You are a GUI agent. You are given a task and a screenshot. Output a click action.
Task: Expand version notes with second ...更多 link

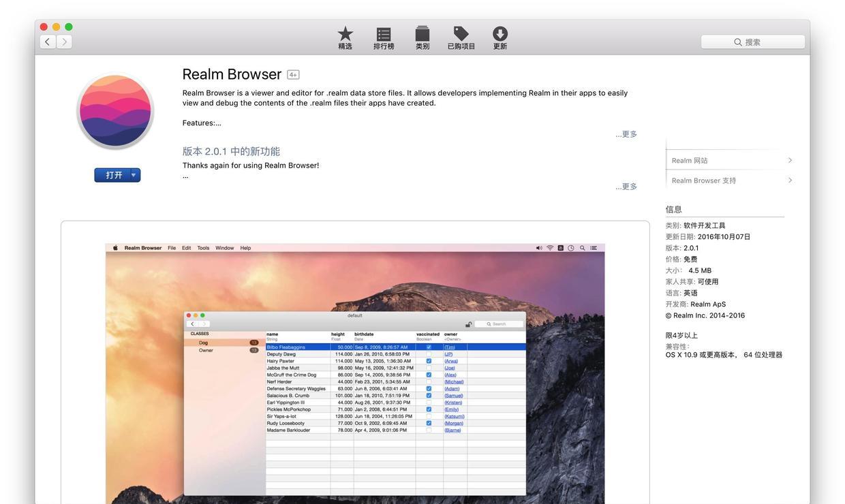coord(626,187)
